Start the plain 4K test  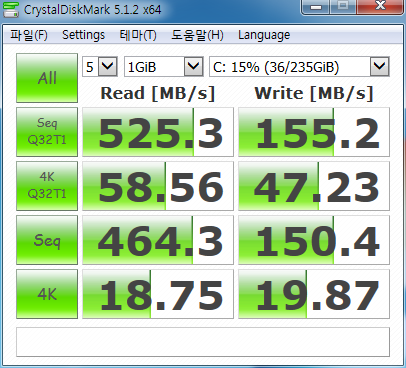[47, 294]
